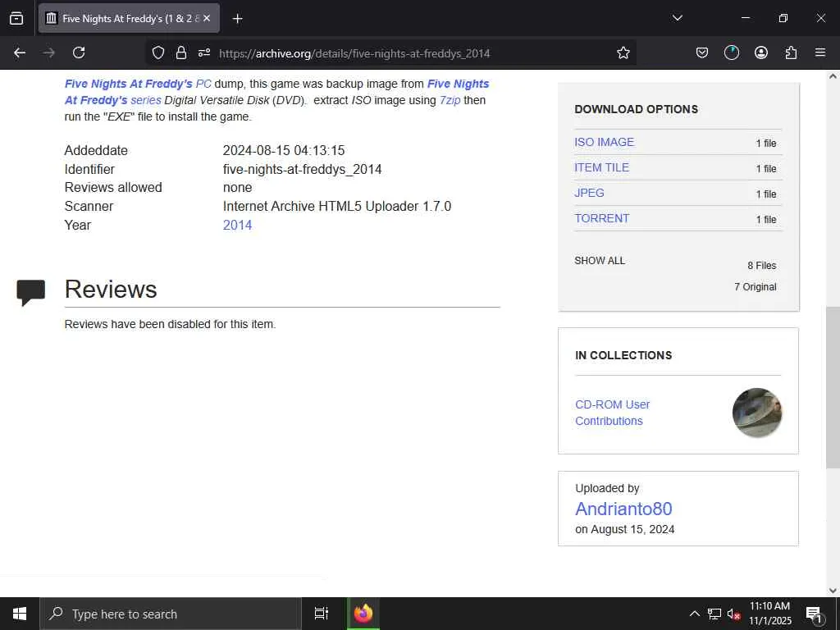Click scrollbar down arrow

[x=833, y=591]
